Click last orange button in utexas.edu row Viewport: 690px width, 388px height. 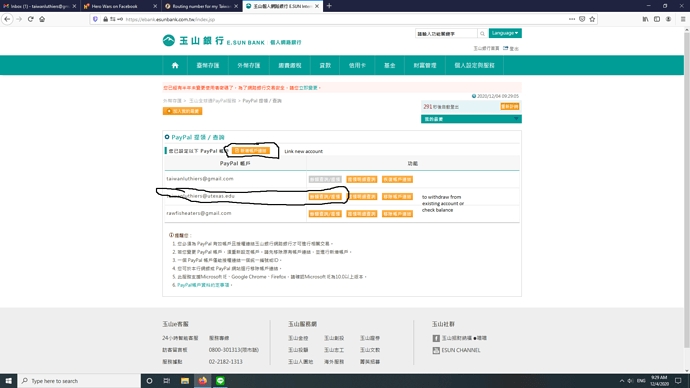[x=397, y=197]
